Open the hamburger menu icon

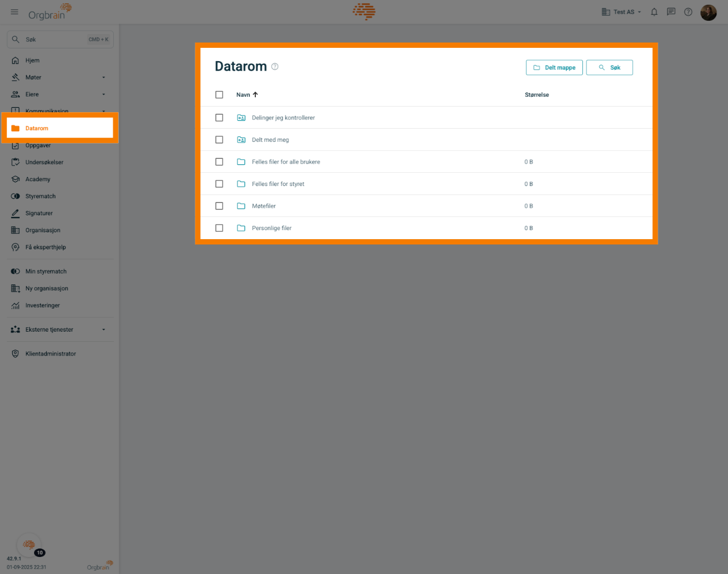14,12
